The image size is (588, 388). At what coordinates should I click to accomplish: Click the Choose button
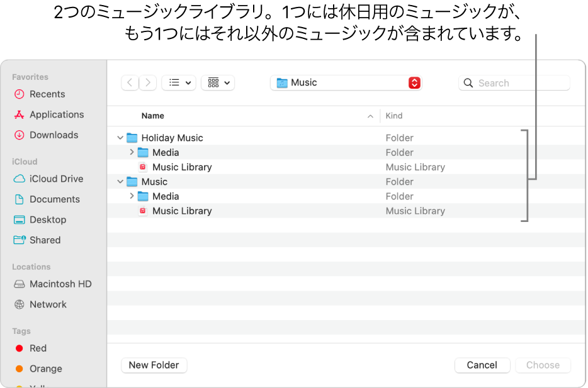pos(543,365)
